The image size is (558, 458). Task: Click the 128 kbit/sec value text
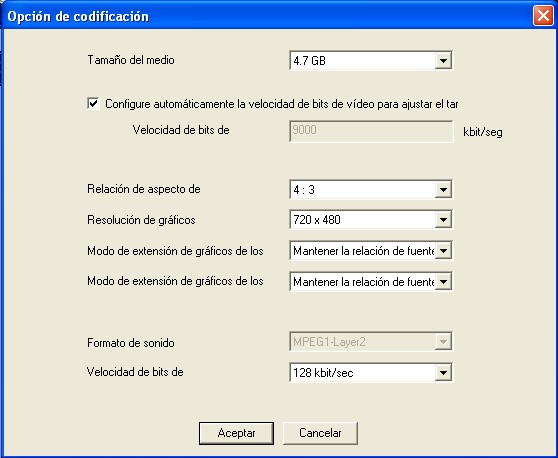coord(323,373)
